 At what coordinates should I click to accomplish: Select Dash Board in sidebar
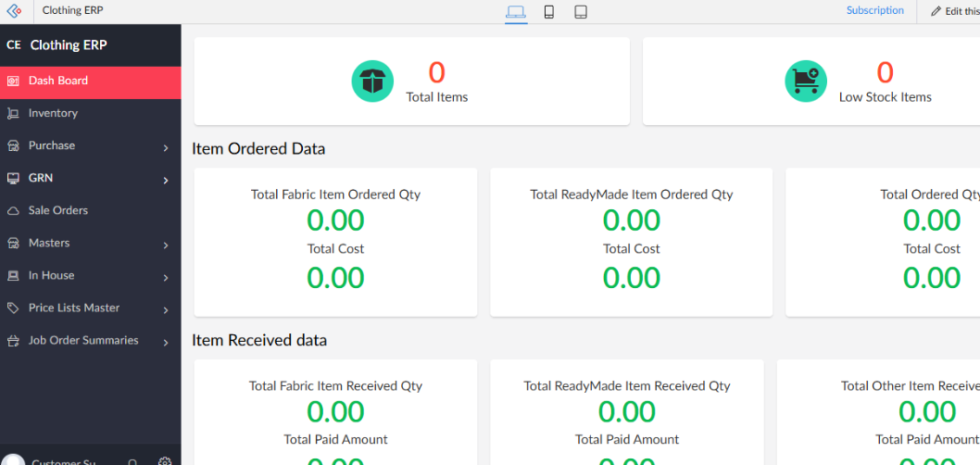57,81
